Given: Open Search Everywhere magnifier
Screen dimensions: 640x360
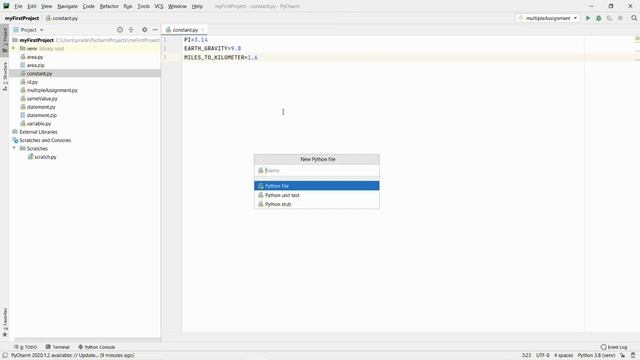Looking at the screenshot, I should (634, 18).
